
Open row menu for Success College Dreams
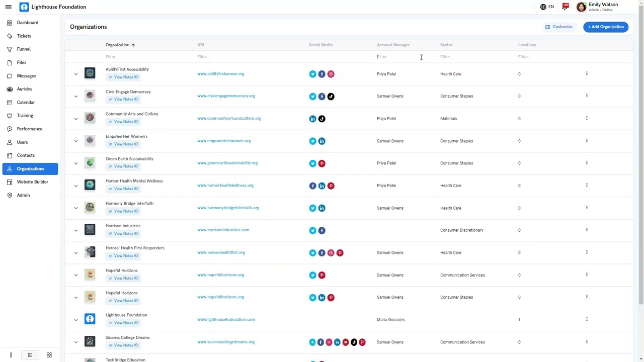coord(587,341)
